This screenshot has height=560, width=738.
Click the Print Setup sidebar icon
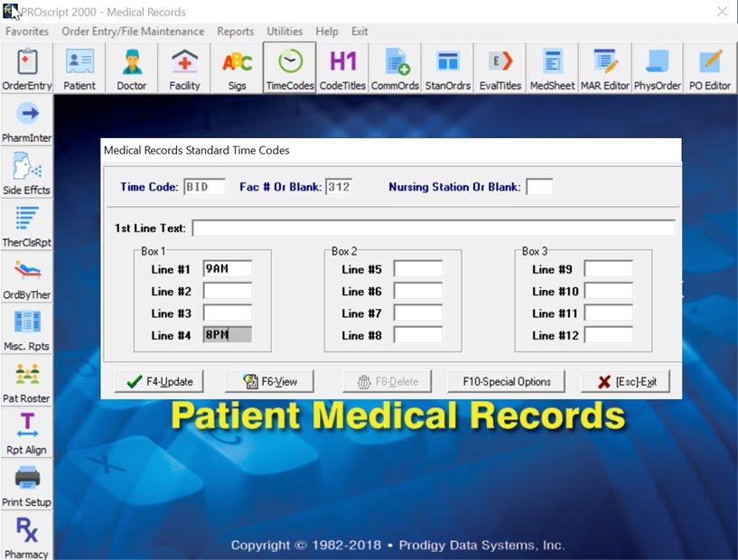pos(27,483)
